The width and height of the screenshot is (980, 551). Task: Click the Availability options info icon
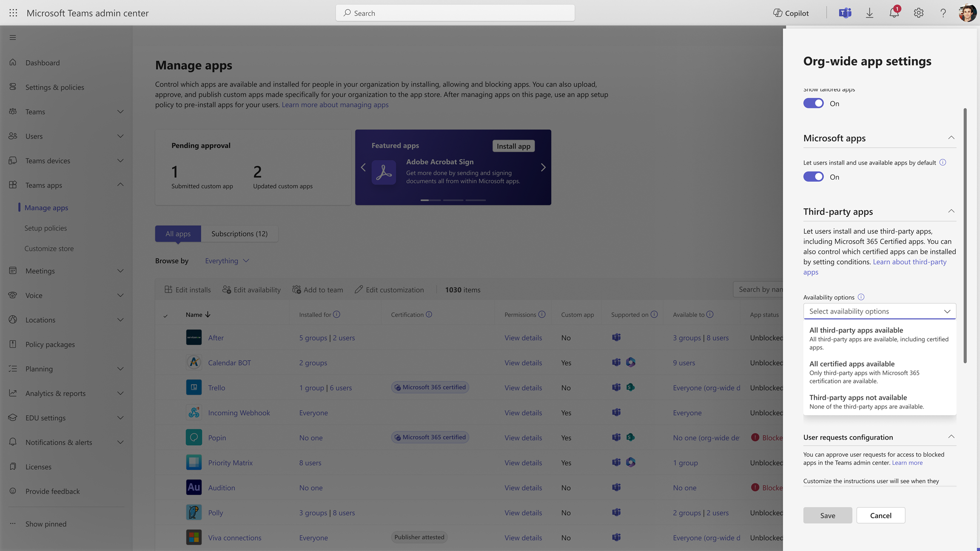(x=861, y=297)
